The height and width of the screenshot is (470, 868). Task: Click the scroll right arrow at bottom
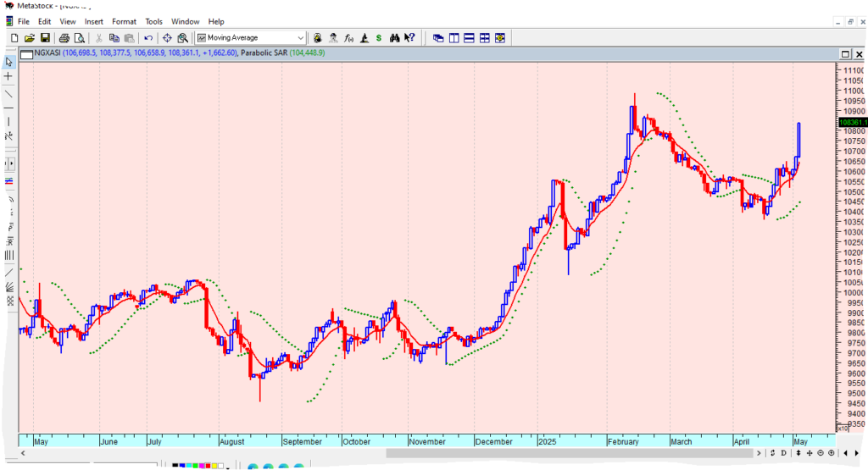coord(759,453)
